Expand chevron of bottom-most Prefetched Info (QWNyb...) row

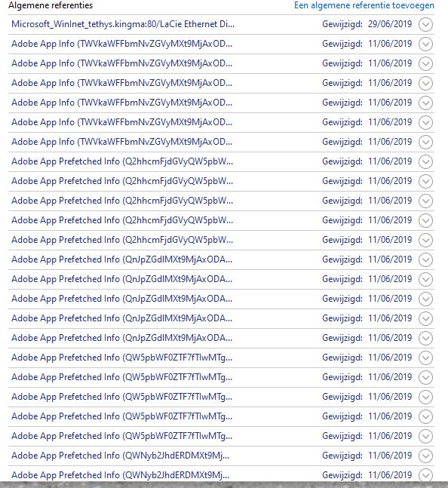(x=425, y=475)
